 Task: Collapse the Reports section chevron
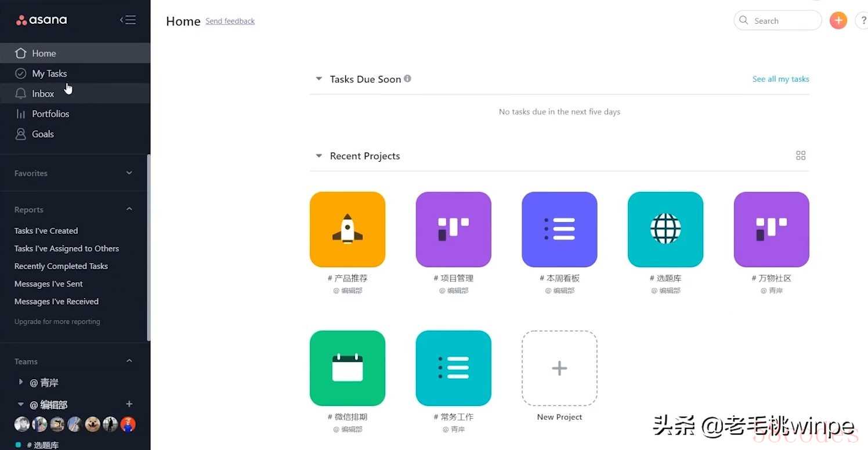(x=129, y=209)
